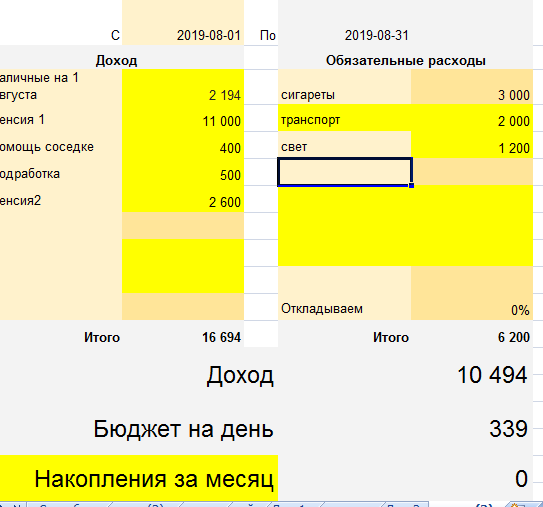Click the outlined empty expense name cell

point(345,172)
